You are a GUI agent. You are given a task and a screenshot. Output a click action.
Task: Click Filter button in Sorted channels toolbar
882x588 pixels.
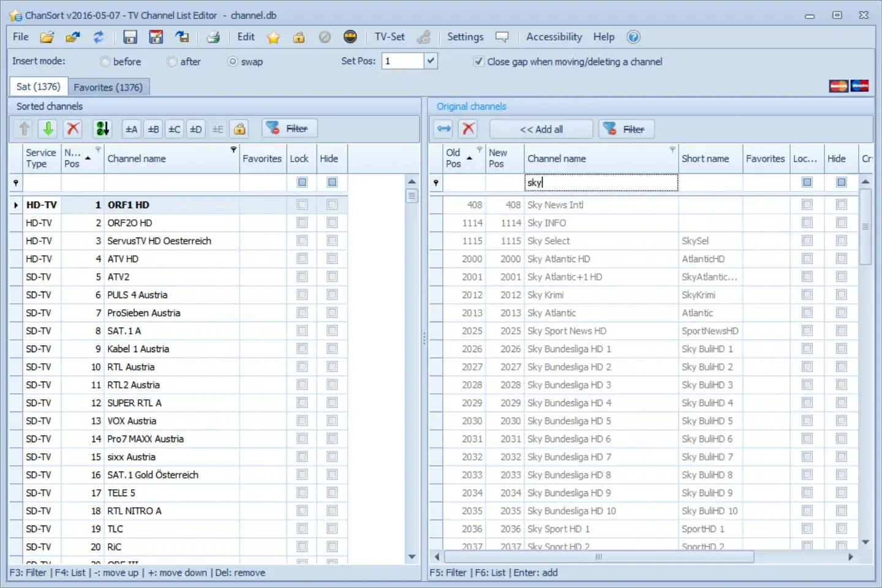pos(290,129)
